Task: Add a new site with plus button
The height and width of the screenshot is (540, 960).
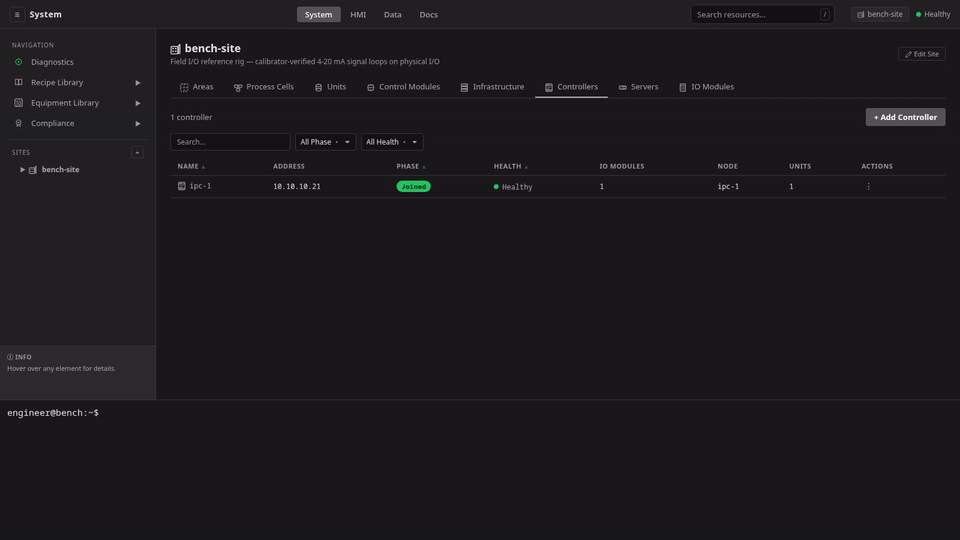Action: (x=137, y=152)
